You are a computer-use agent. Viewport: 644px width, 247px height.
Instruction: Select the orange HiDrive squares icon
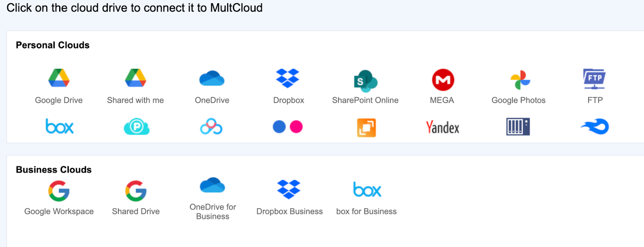366,128
